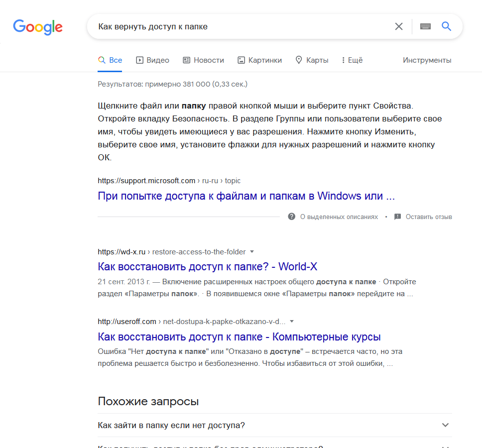The height and width of the screenshot is (448, 482).
Task: Go to the Карты tab
Action: pos(312,60)
